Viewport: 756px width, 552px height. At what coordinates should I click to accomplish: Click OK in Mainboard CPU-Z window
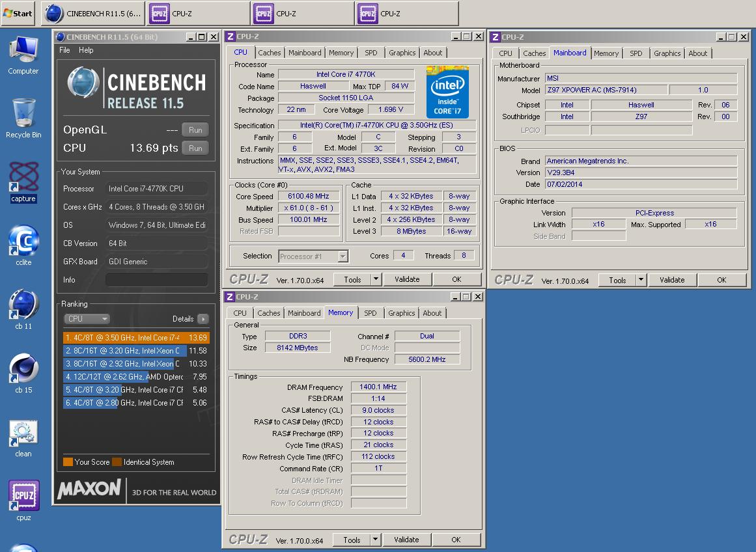[721, 280]
